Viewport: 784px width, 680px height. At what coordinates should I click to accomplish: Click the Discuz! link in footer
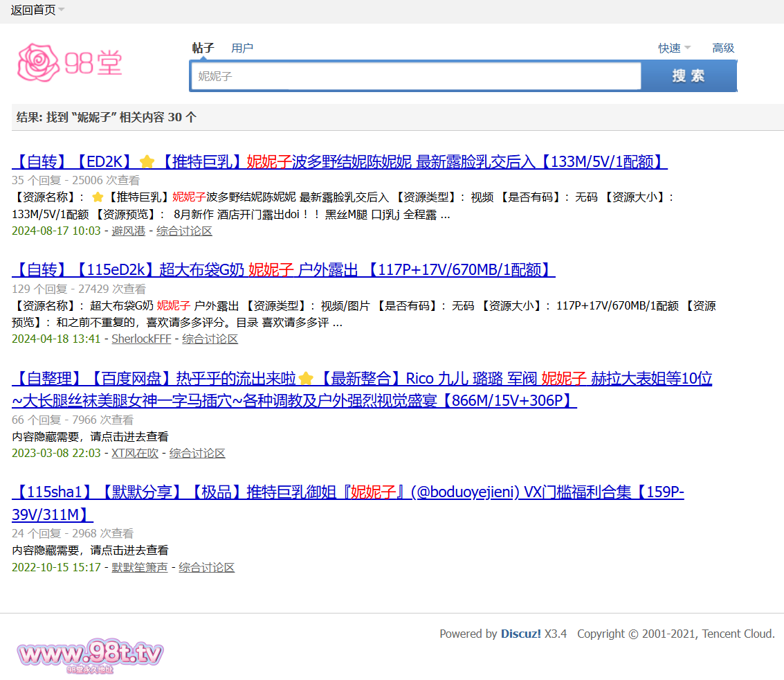click(521, 634)
